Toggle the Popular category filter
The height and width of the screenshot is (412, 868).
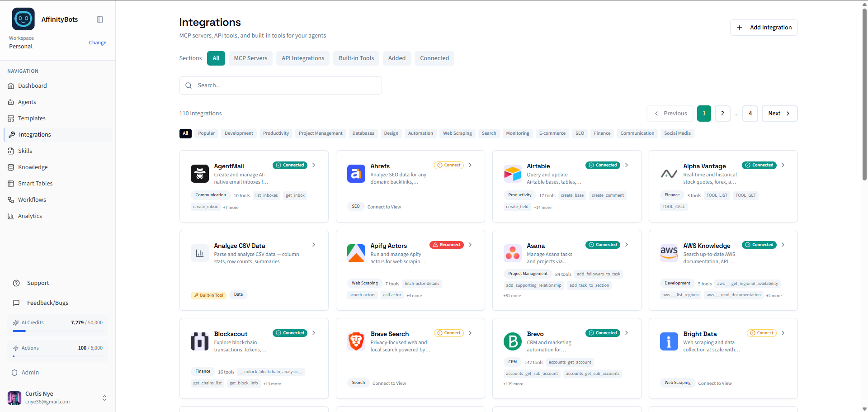(206, 133)
